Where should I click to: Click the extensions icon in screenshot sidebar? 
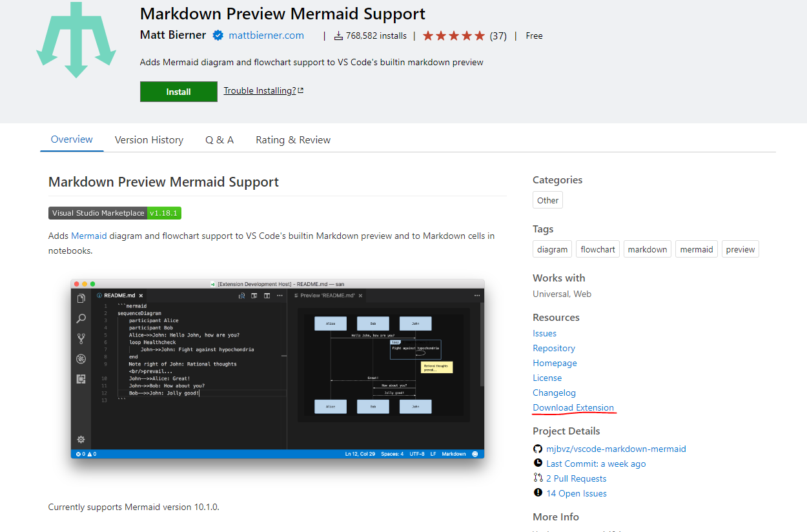pos(81,379)
